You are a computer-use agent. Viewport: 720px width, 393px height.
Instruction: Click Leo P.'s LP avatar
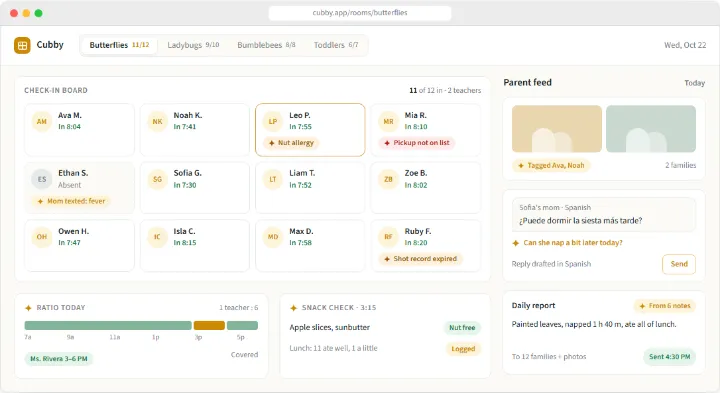click(x=273, y=122)
